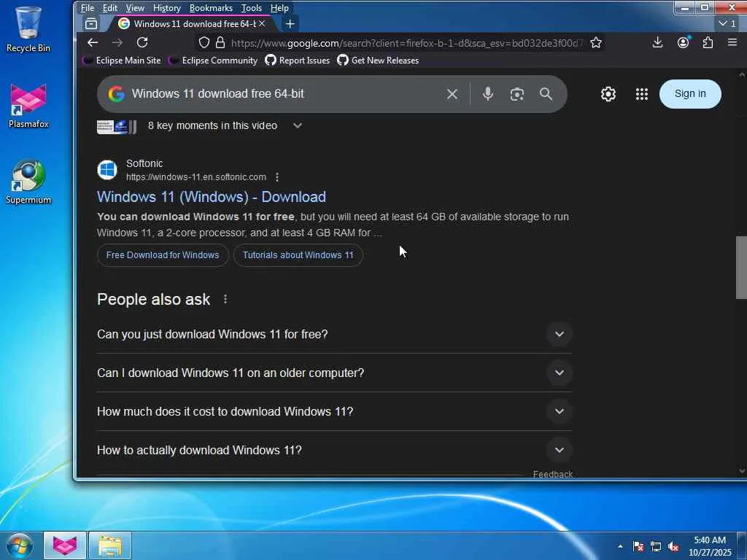Open the taskbar clock and date
The width and height of the screenshot is (747, 560).
[710, 546]
